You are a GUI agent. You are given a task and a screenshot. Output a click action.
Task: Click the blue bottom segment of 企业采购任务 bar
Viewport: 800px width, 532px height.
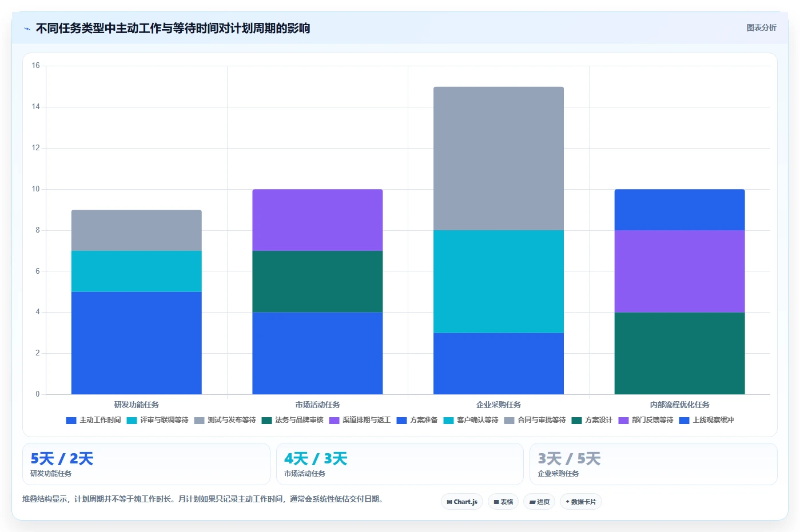499,363
